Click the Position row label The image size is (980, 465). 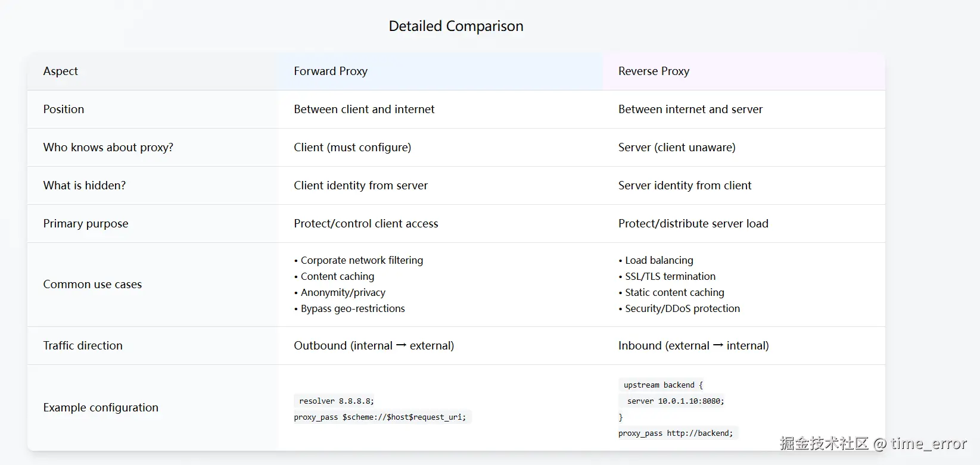click(x=64, y=109)
